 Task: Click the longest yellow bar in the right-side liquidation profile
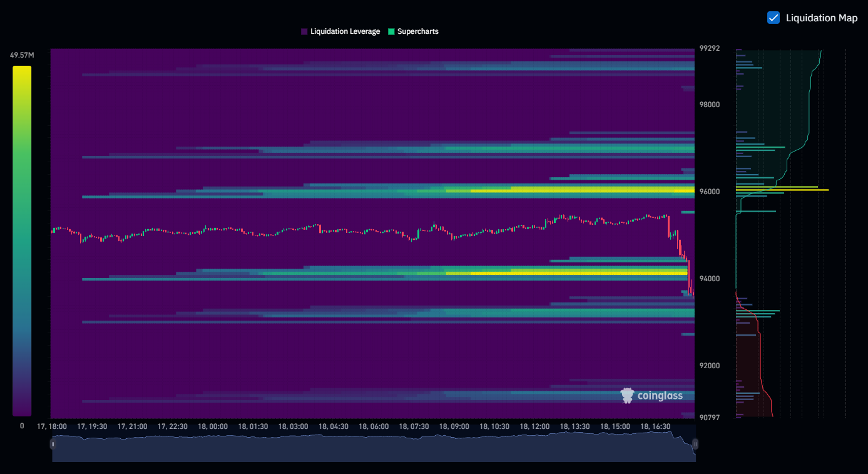(x=782, y=190)
